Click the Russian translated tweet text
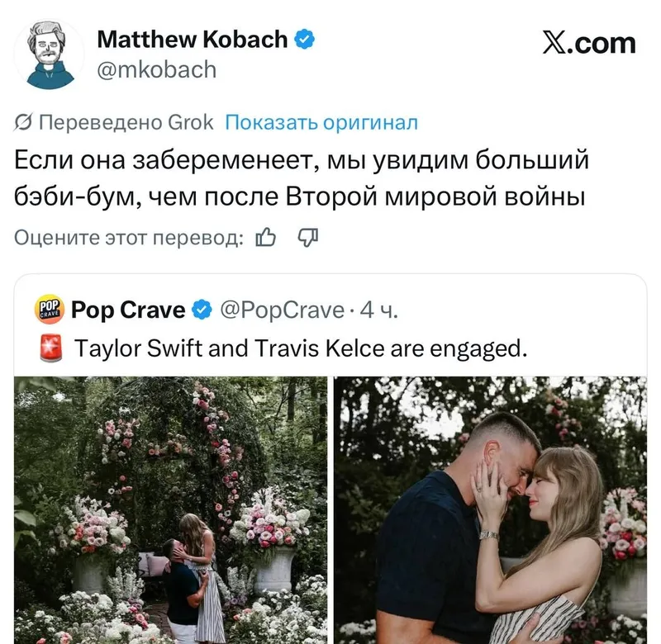The width and height of the screenshot is (661, 644). pos(302,178)
